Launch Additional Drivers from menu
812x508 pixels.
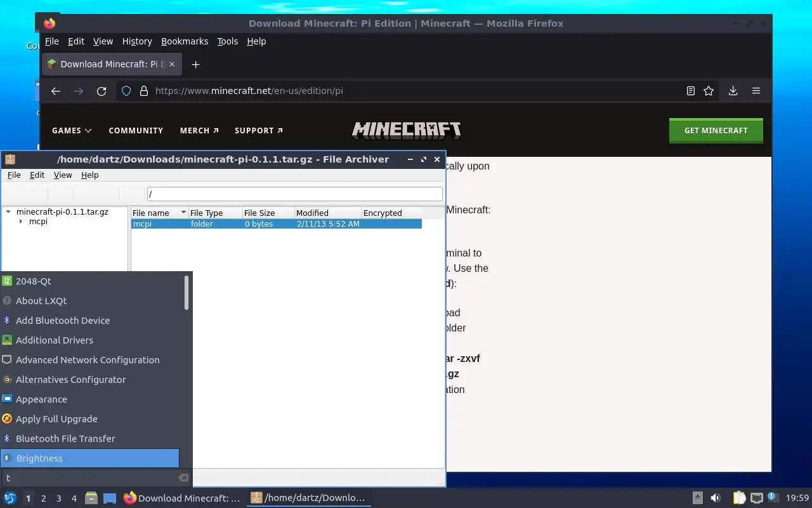(x=90, y=340)
